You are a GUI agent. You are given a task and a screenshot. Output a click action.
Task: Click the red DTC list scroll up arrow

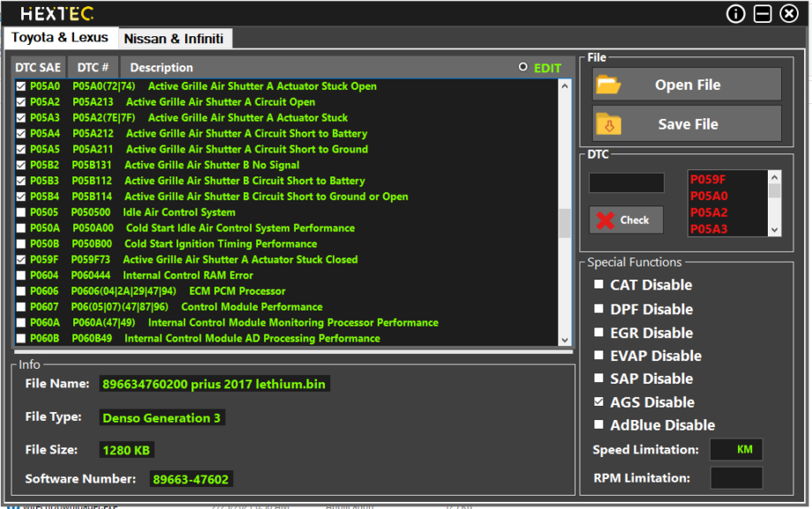point(775,177)
